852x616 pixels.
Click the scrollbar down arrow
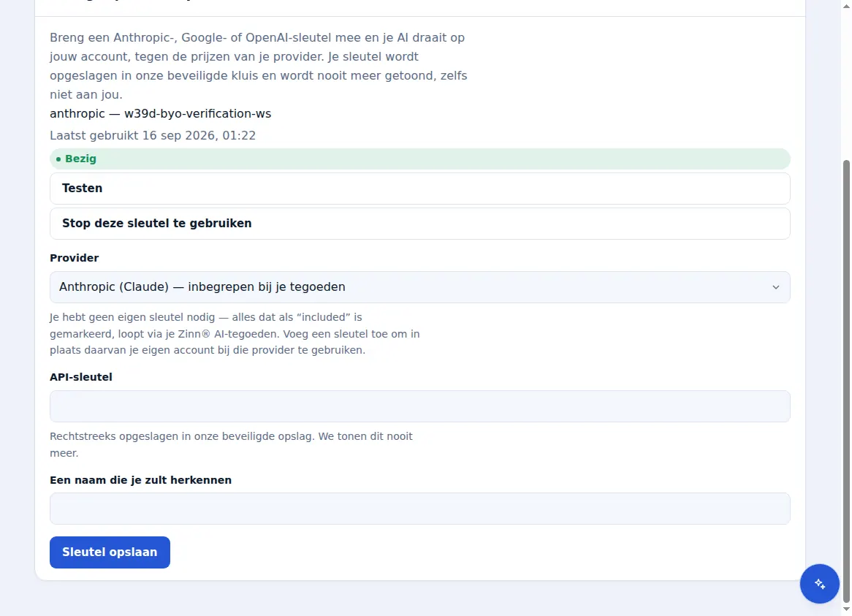(846, 609)
